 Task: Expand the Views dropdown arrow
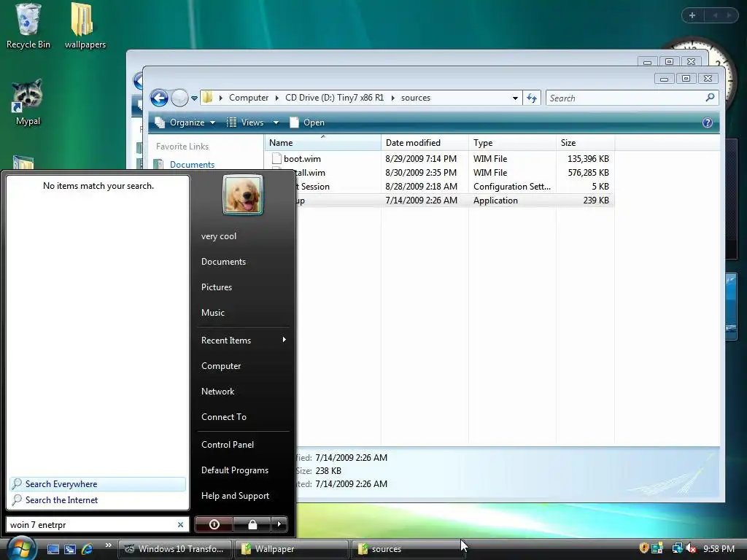tap(276, 122)
